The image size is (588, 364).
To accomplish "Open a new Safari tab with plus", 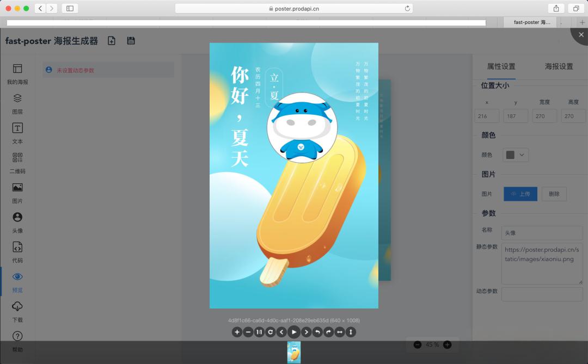I will click(x=581, y=22).
